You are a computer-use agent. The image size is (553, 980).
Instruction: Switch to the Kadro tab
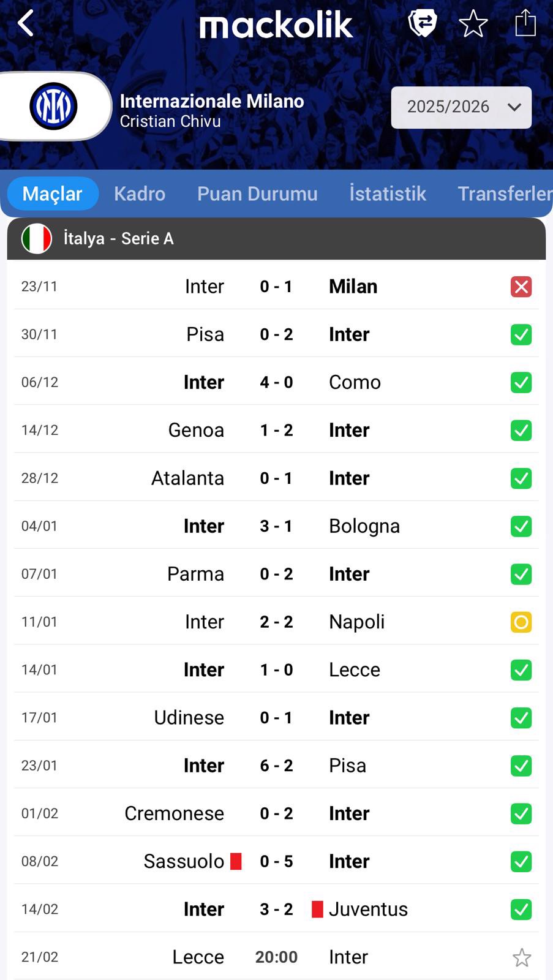[140, 194]
